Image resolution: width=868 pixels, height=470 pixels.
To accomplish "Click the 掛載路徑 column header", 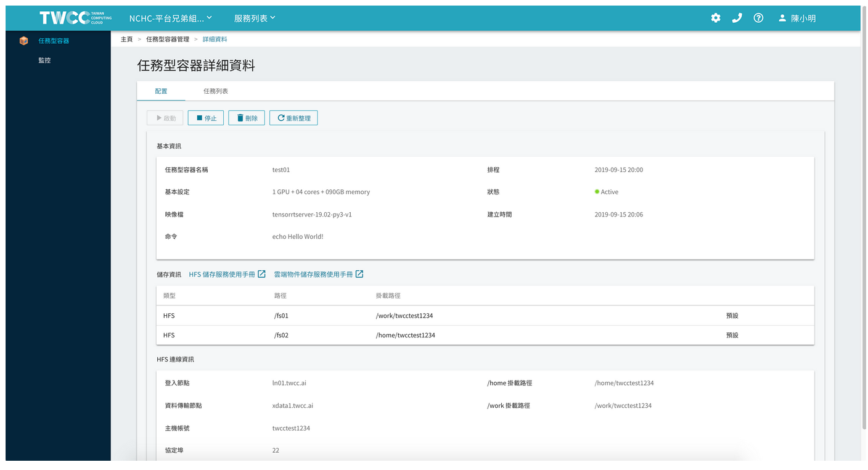I will (x=388, y=295).
